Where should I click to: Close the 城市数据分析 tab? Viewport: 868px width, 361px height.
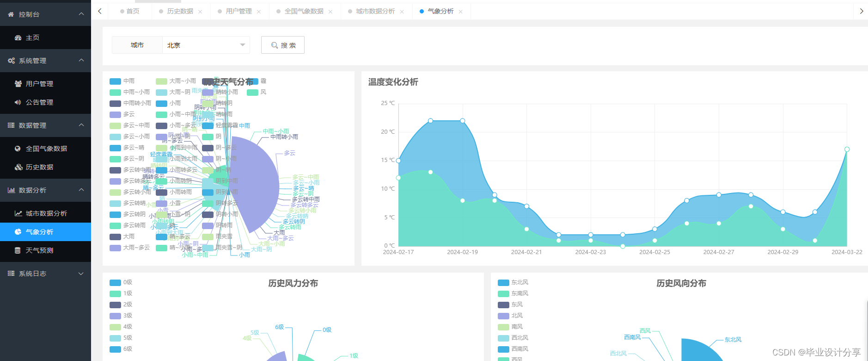[402, 12]
